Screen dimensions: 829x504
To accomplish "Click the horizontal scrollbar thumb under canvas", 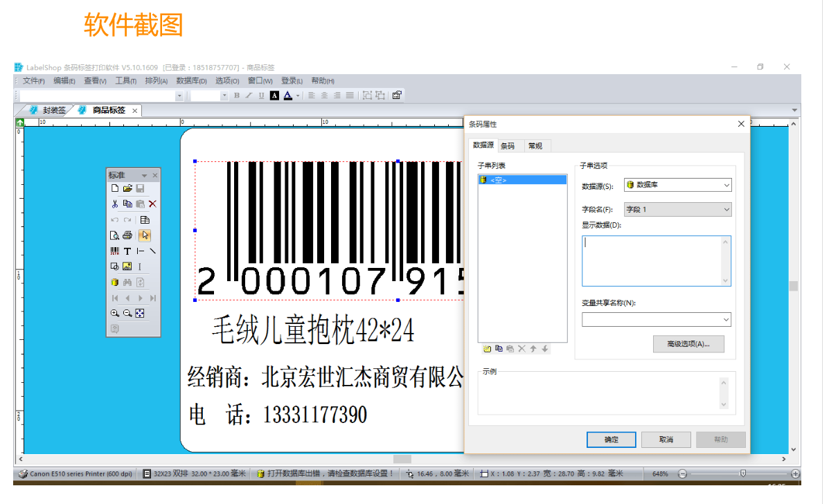I will 402,459.
